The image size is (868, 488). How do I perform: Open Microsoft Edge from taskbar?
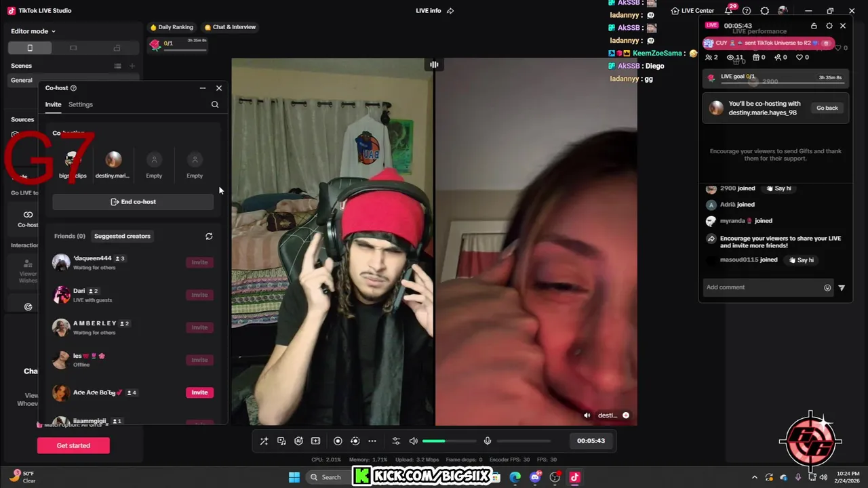point(515,477)
